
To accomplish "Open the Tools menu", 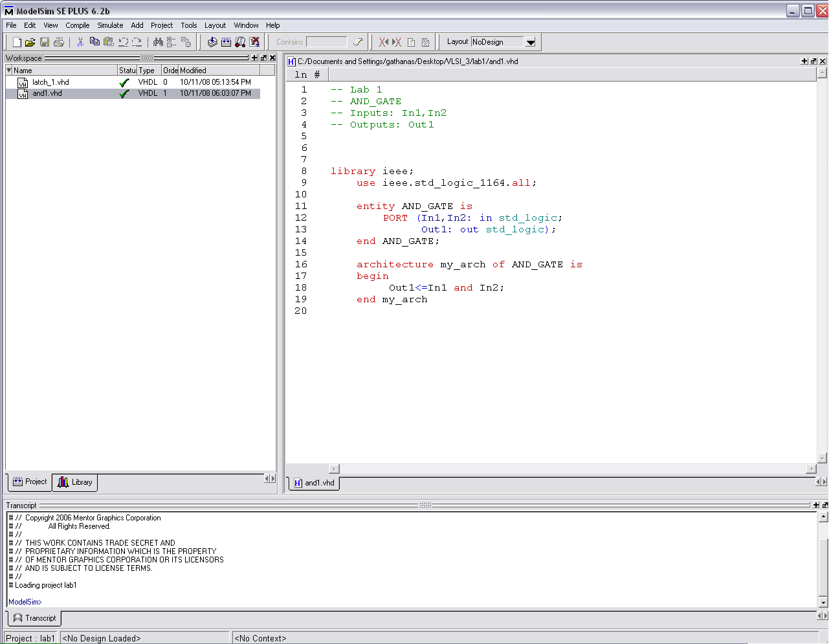I will tap(189, 25).
